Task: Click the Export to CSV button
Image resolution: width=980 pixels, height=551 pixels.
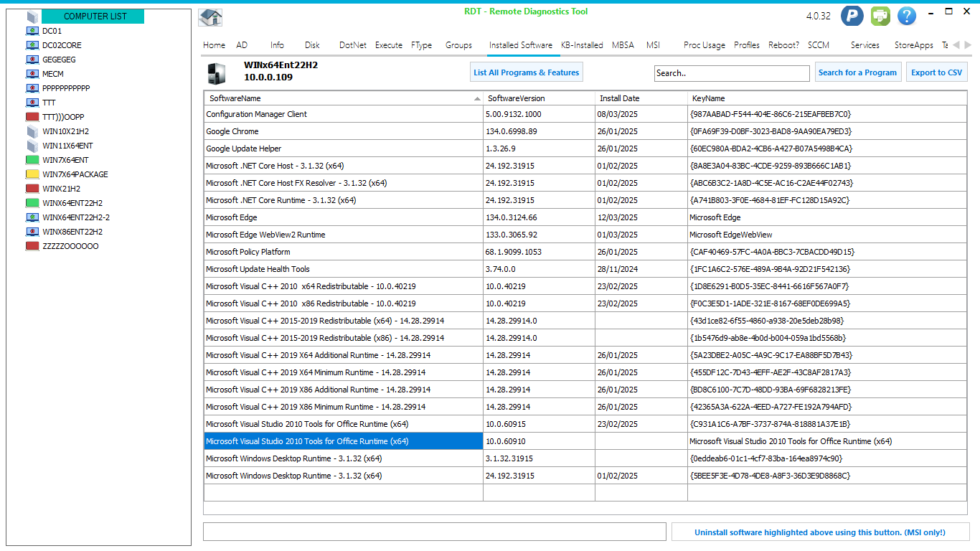Action: (x=937, y=72)
